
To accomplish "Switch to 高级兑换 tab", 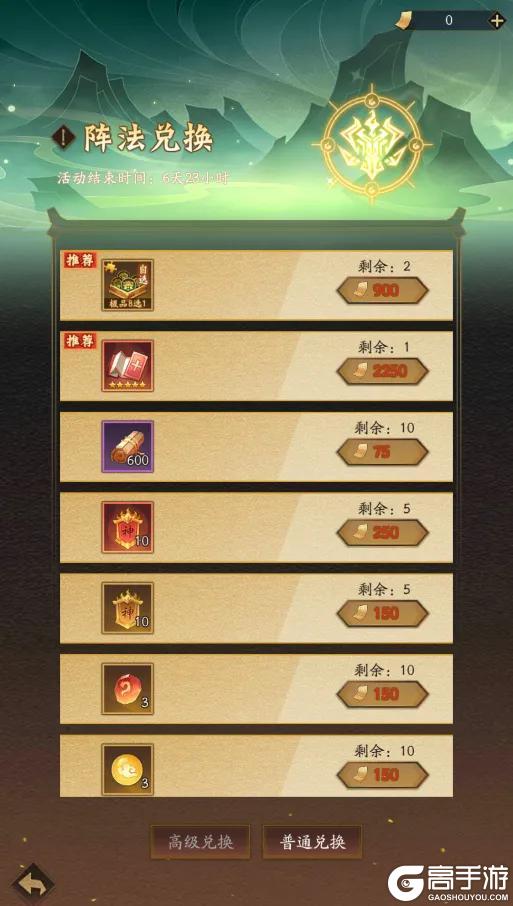I will (x=200, y=842).
